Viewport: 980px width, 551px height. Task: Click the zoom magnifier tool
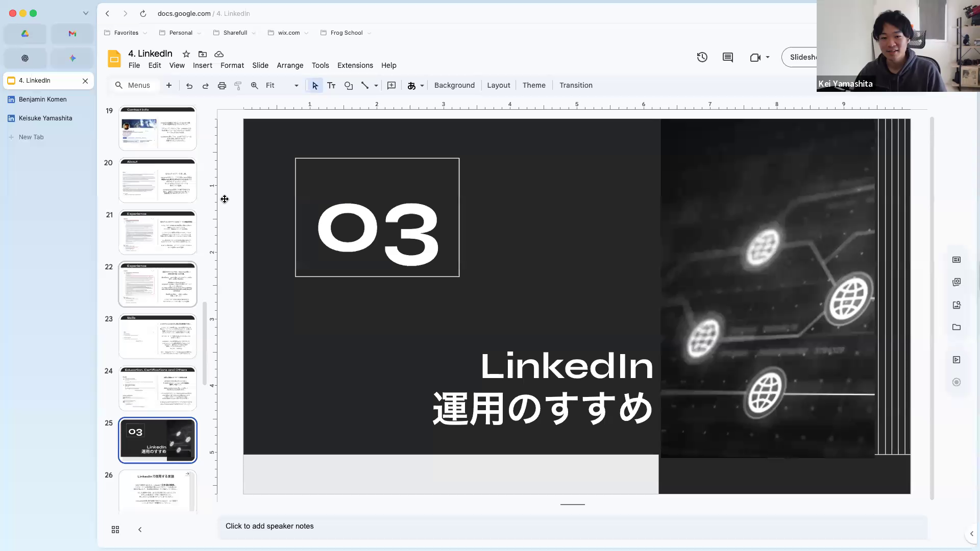(x=254, y=86)
